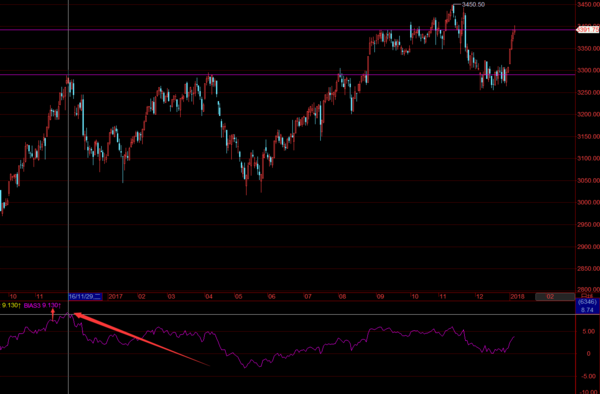Click the 3450.00 price axis label
The height and width of the screenshot is (394, 600).
click(x=589, y=5)
